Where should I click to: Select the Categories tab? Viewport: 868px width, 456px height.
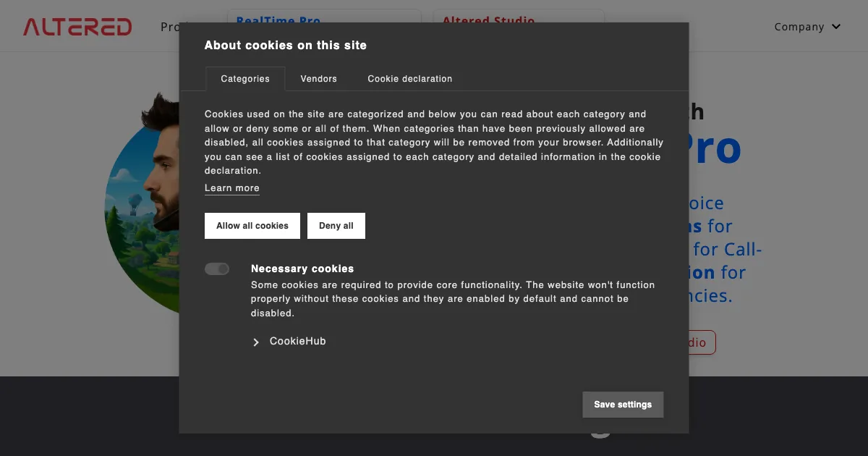[245, 79]
